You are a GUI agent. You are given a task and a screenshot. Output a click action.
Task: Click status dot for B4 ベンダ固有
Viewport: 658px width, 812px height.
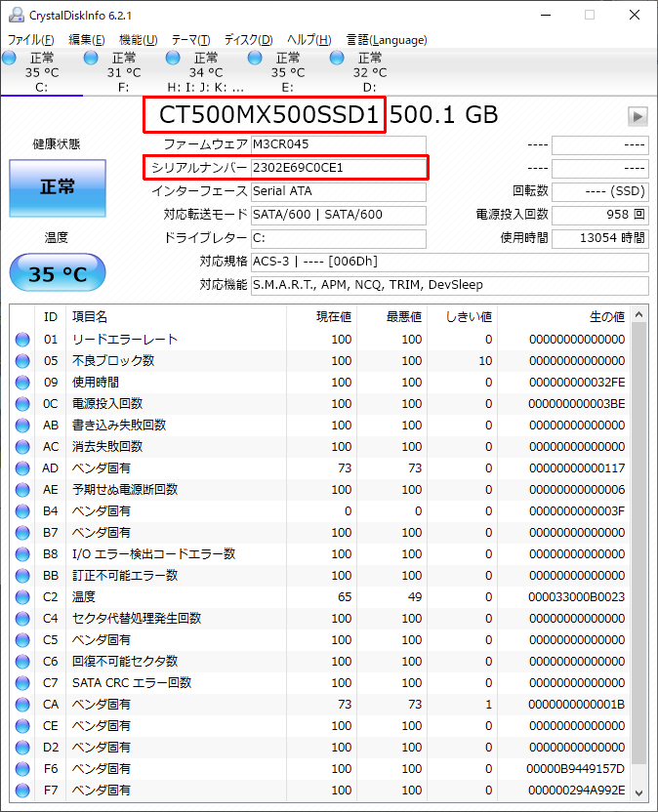(22, 511)
